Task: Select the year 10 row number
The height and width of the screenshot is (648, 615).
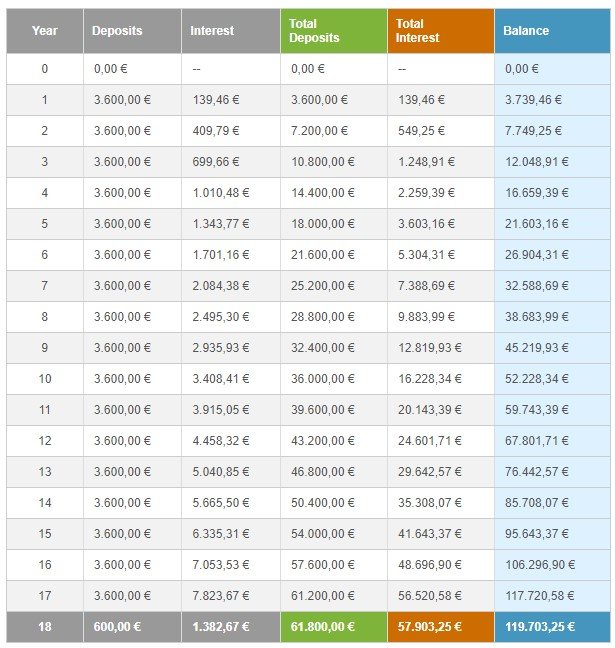Action: (45, 379)
